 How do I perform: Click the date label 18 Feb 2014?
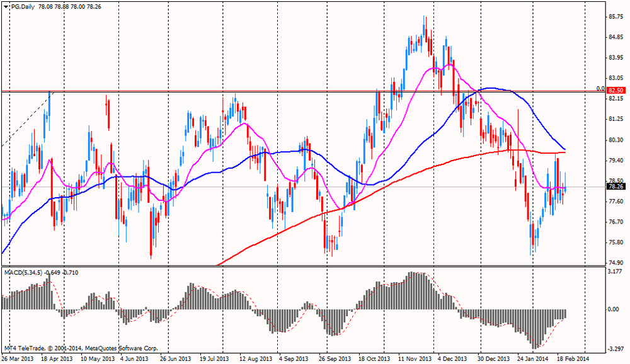573,358
